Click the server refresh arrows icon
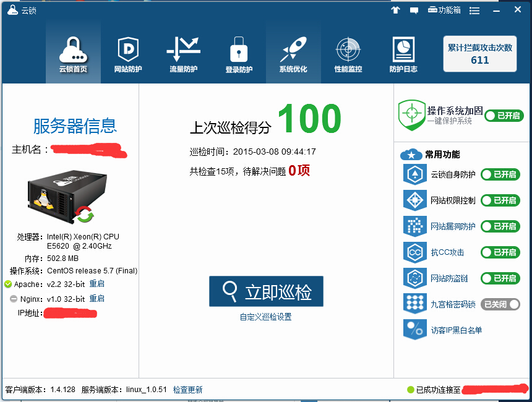Image resolution: width=532 pixels, height=402 pixels. tap(85, 215)
